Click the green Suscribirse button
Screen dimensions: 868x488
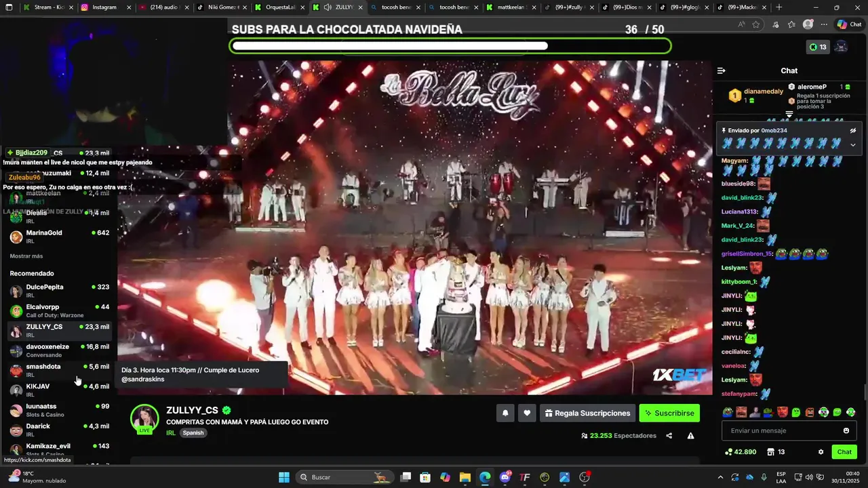tap(669, 413)
